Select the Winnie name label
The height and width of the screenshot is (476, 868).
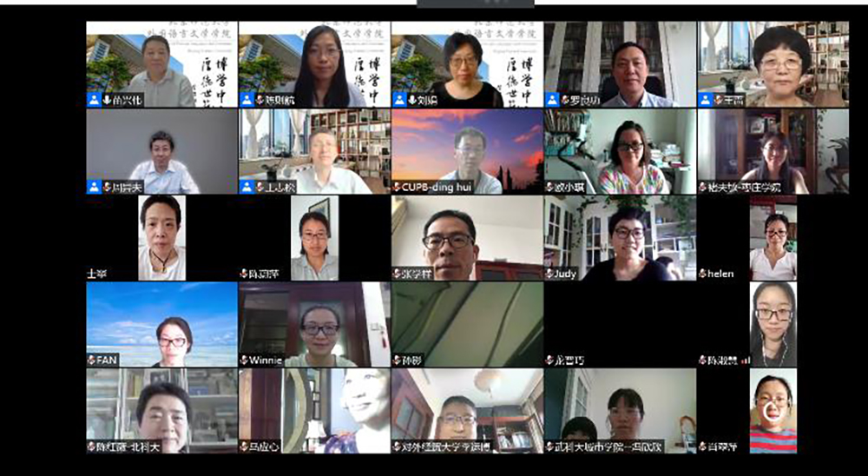click(266, 360)
